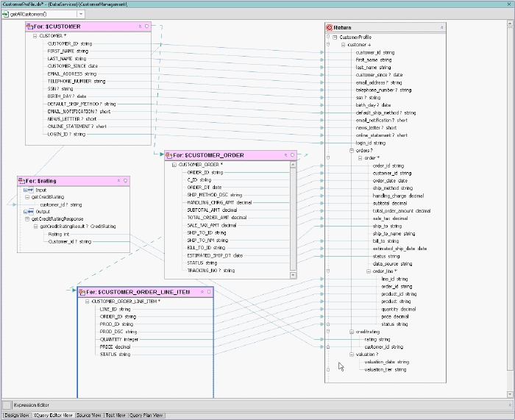This screenshot has width=515, height=420.
Task: Select EMAIL_ADDRESS string element
Action: click(72, 74)
